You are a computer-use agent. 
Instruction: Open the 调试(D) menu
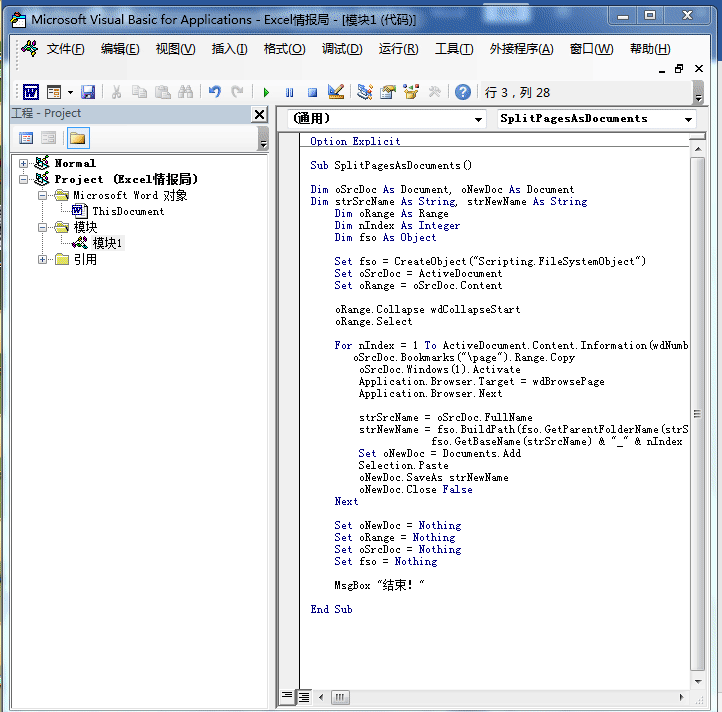coord(342,49)
